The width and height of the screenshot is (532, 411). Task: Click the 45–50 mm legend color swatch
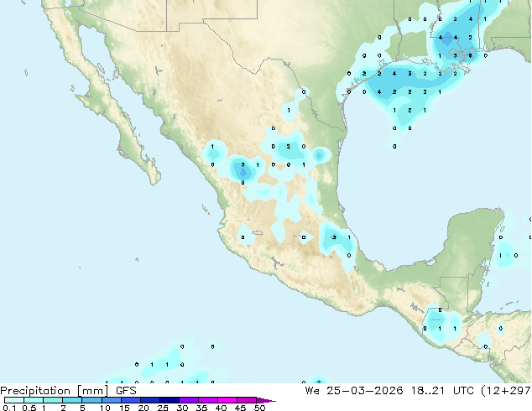[x=247, y=400]
